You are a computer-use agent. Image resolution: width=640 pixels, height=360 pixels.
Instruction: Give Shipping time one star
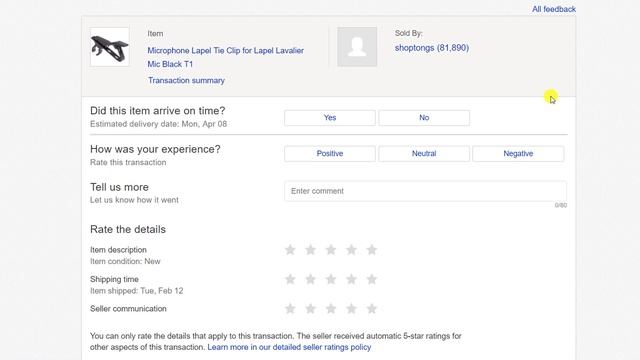pyautogui.click(x=290, y=279)
